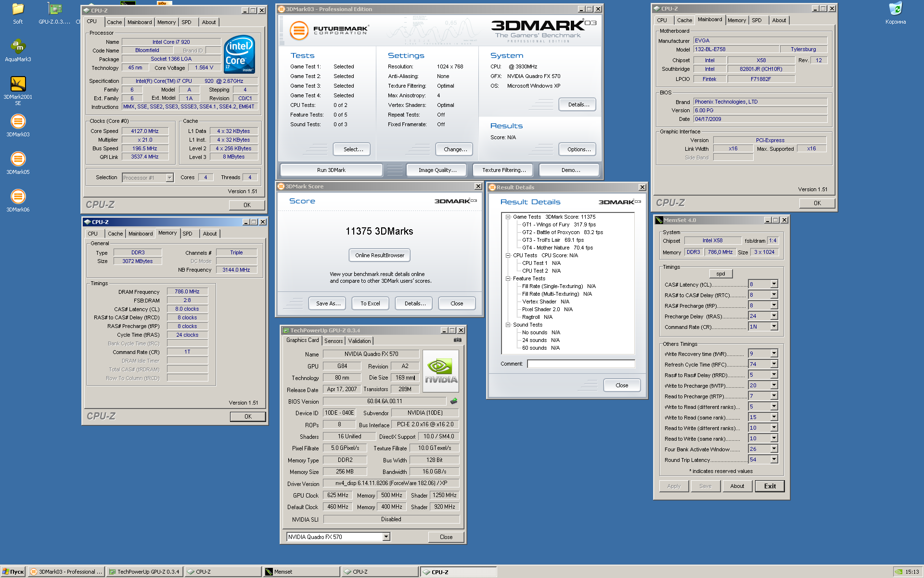Open the Recycle Bin desktop icon
The width and height of the screenshot is (924, 578).
[x=895, y=13]
